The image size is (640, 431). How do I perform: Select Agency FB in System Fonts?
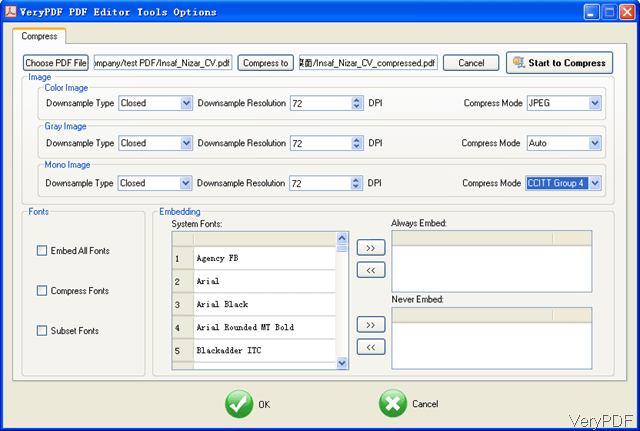(x=264, y=258)
